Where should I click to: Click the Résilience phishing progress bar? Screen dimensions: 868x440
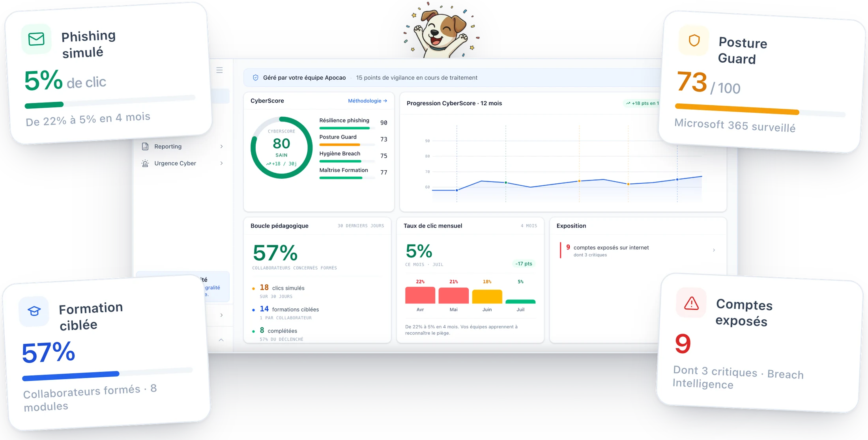[347, 128]
